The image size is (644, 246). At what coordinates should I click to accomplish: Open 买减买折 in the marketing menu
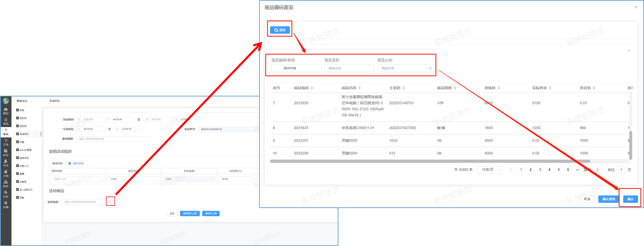tap(24, 134)
